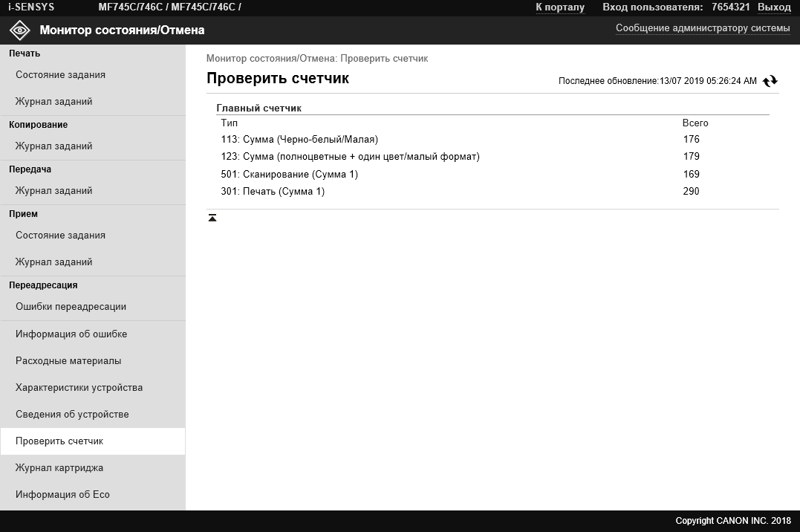
Task: Click the Монитор состояния/Отмена header title
Action: (122, 30)
